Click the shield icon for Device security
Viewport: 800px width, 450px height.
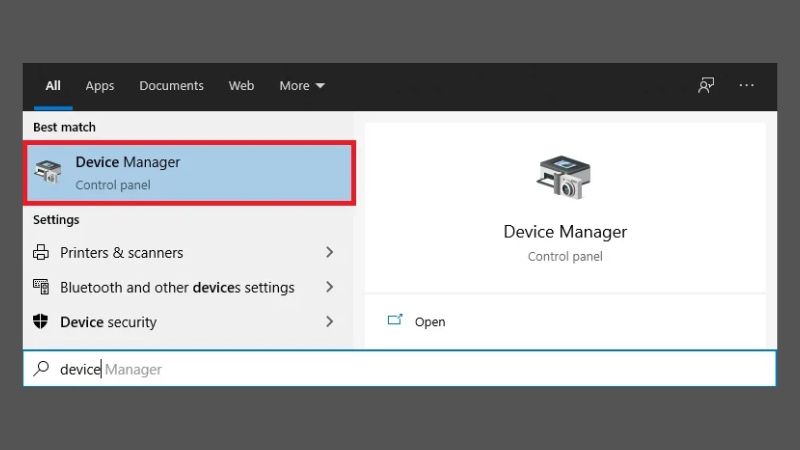click(x=41, y=322)
